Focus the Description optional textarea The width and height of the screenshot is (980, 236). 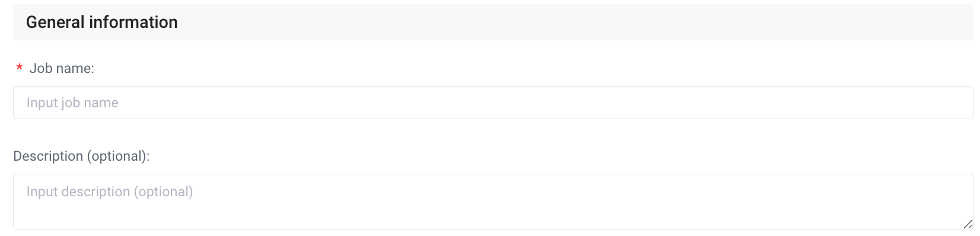[x=493, y=202]
